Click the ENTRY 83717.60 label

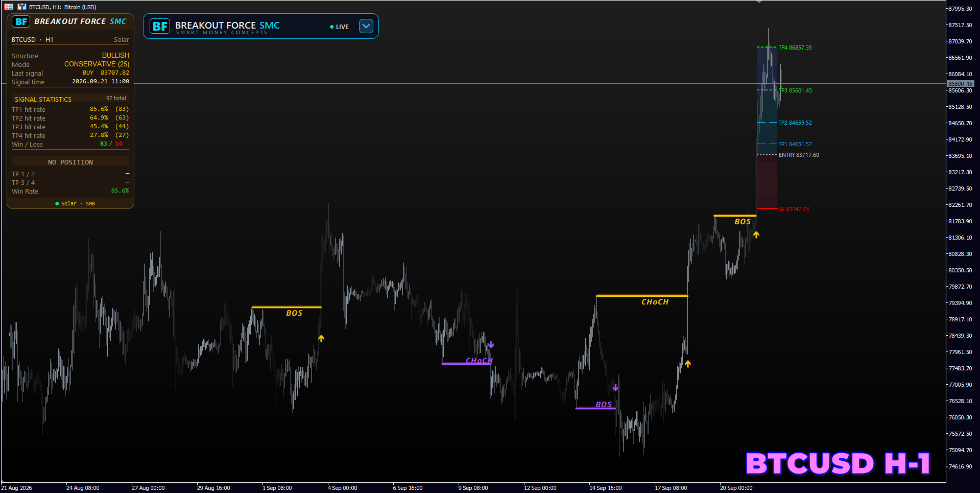(x=799, y=155)
